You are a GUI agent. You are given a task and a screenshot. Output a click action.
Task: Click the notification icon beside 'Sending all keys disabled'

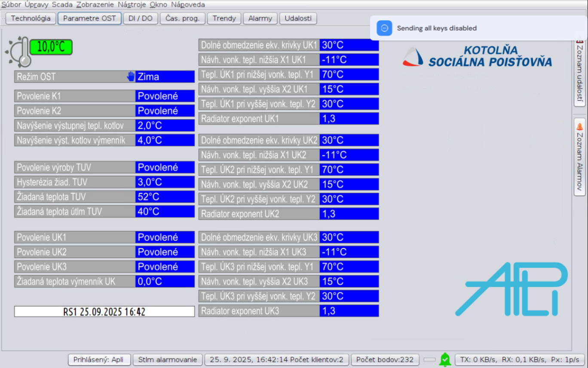[x=384, y=28]
